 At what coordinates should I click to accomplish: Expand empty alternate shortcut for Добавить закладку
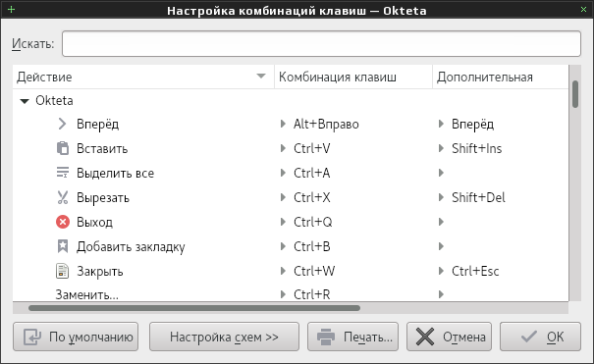click(x=441, y=246)
